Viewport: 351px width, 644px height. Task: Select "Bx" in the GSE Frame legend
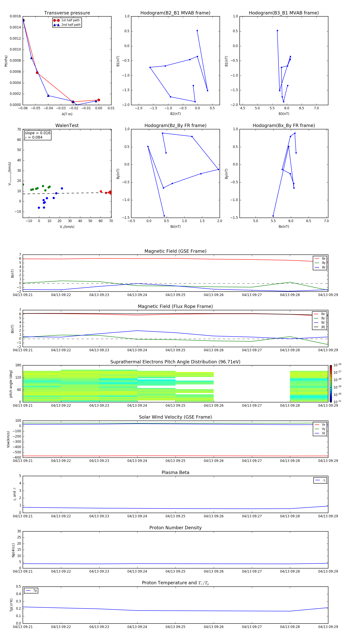(320, 259)
